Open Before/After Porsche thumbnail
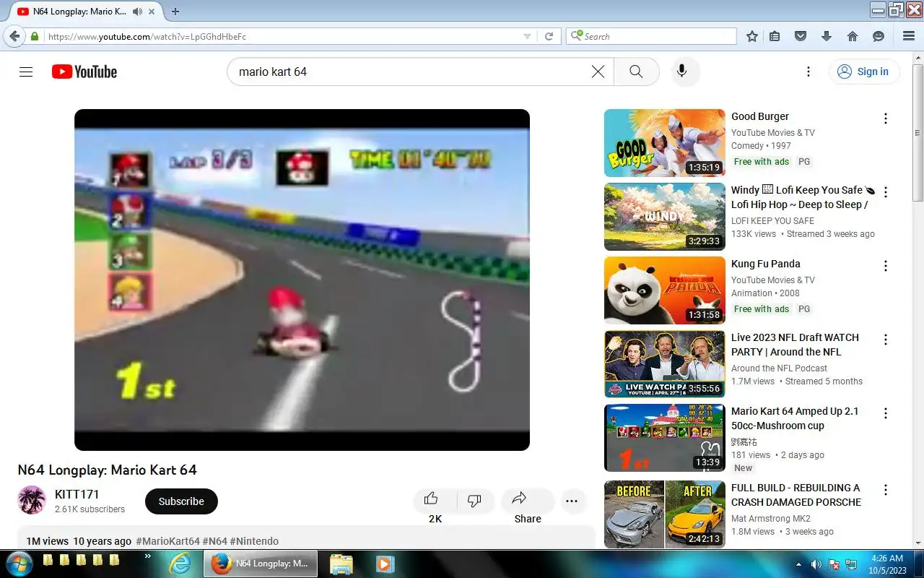The height and width of the screenshot is (578, 924). click(665, 514)
